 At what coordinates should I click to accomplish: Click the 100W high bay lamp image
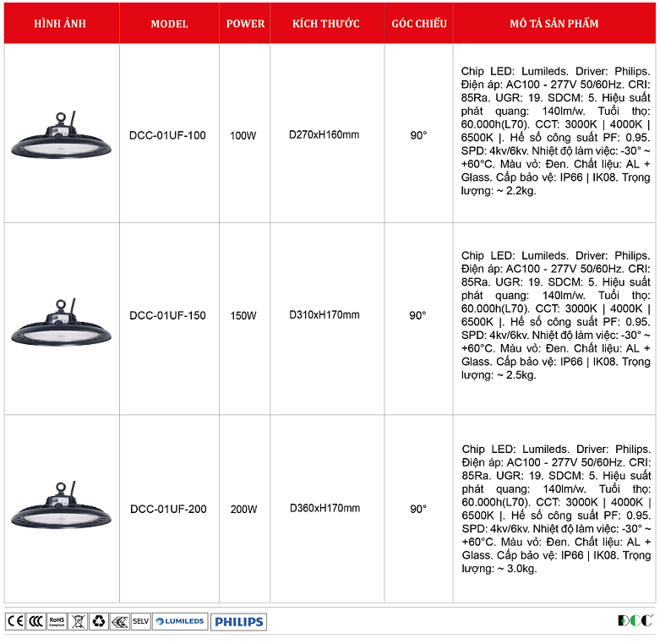click(61, 135)
